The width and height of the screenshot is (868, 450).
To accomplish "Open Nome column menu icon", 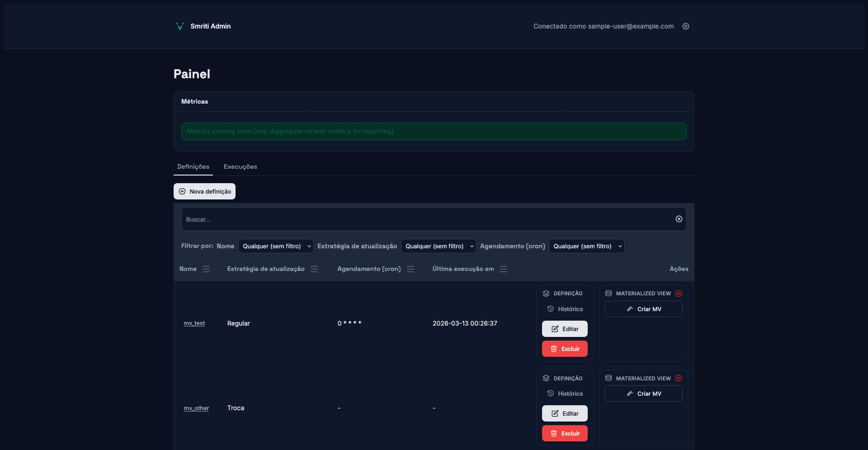I will [x=206, y=269].
